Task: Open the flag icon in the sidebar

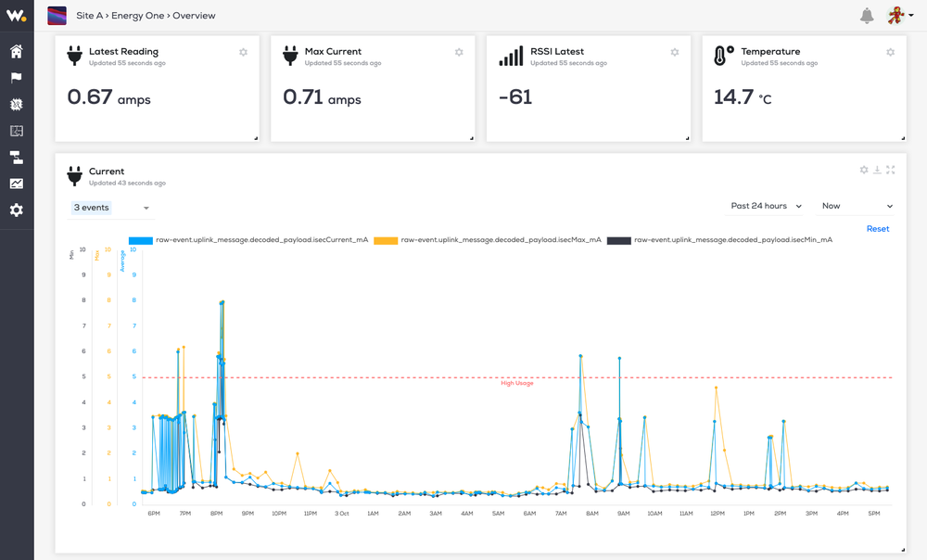Action: click(x=17, y=78)
